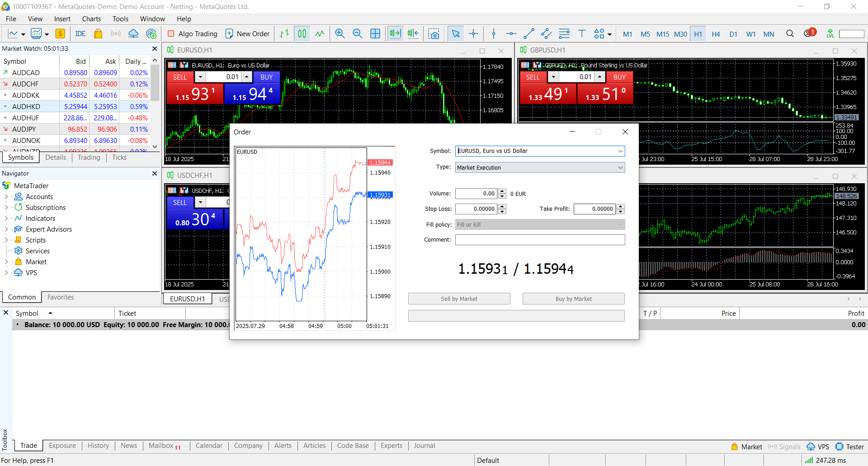Switch to the History tab in Toolbox

click(98, 446)
